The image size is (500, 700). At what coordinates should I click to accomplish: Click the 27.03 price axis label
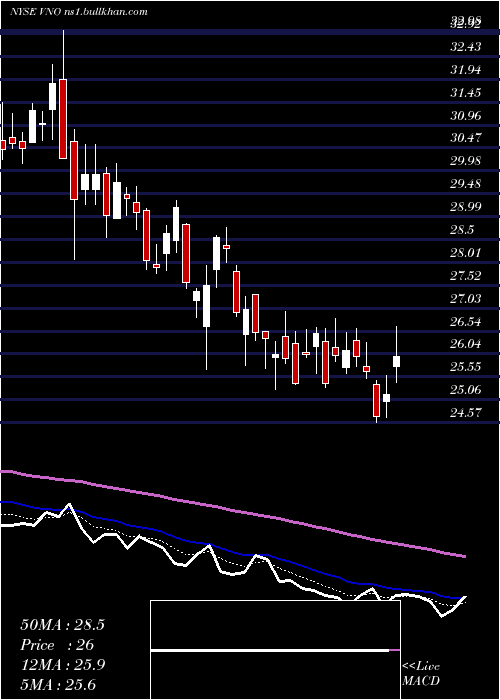pos(466,298)
